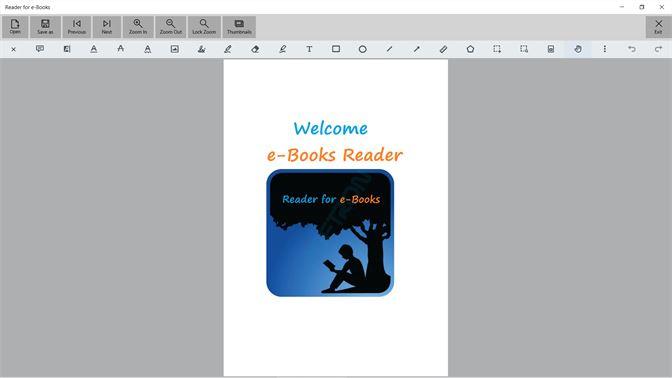Click the Reader for e-Books logo image
This screenshot has width=672, height=378.
coord(330,233)
